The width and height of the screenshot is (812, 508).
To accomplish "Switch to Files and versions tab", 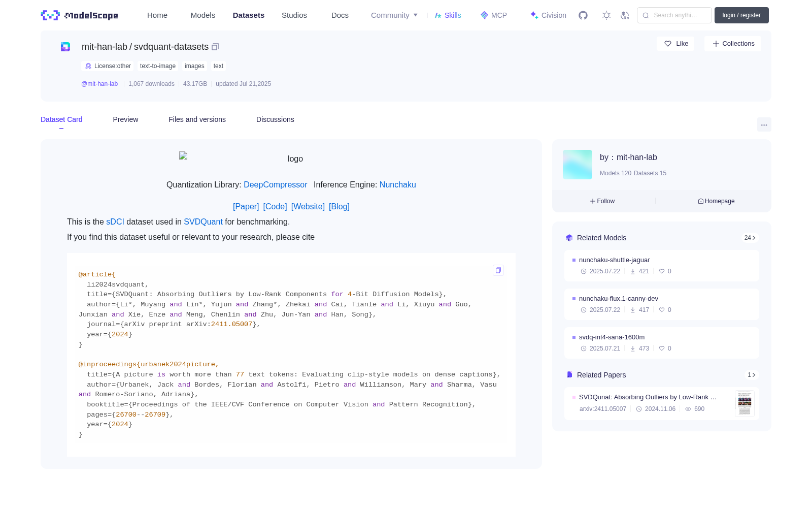I will (x=197, y=119).
